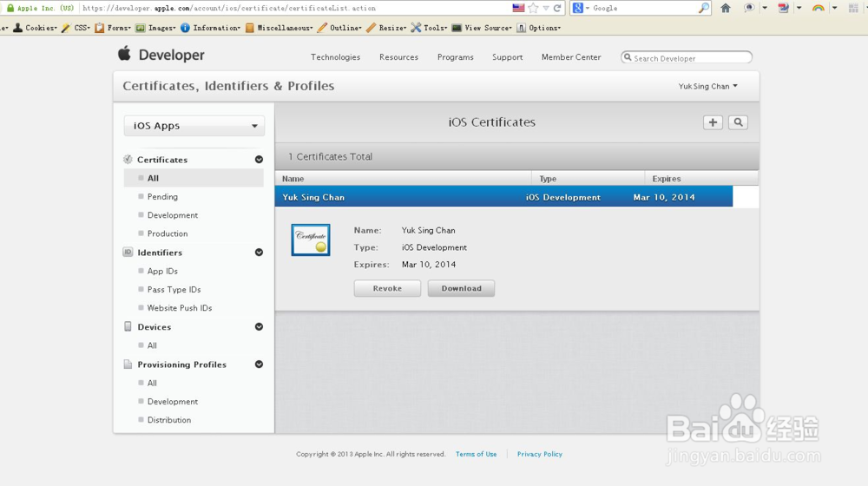Click the green lock site identity icon
This screenshot has width=868, height=486.
(x=10, y=8)
